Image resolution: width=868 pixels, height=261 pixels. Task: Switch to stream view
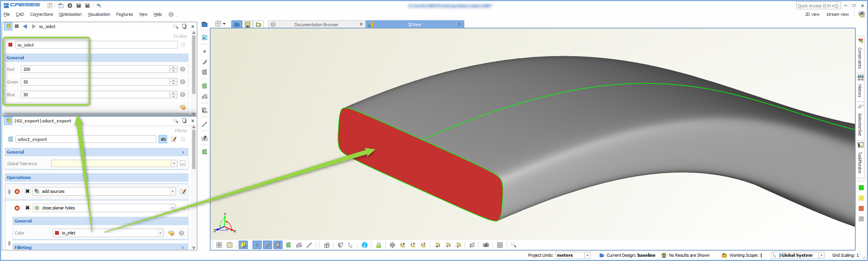838,14
